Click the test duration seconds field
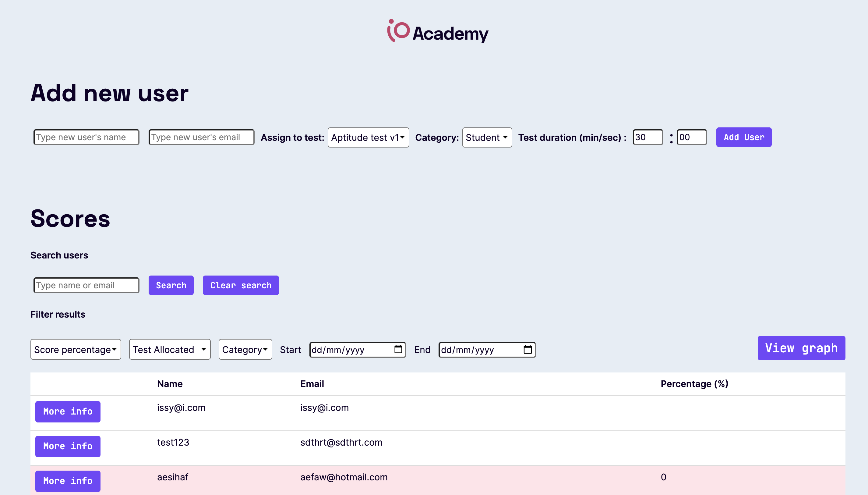Viewport: 868px width, 495px height. (x=692, y=137)
